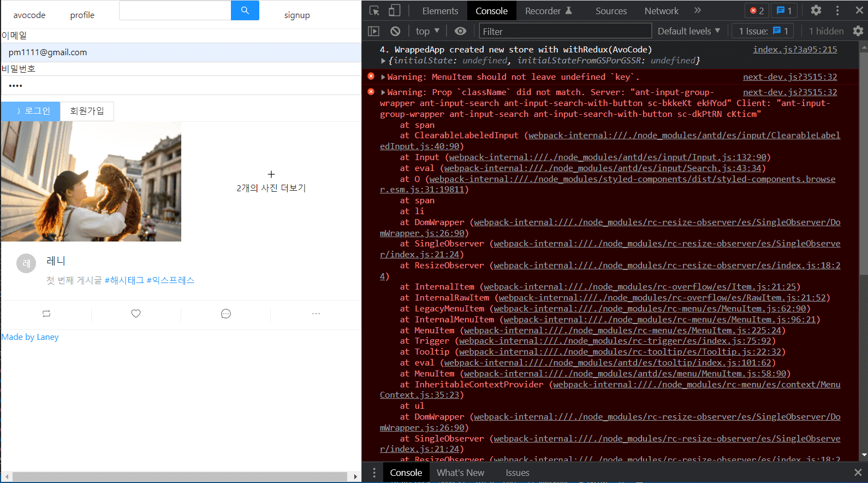The image size is (868, 483).
Task: Open the top JavaScript context dropdown
Action: [427, 31]
